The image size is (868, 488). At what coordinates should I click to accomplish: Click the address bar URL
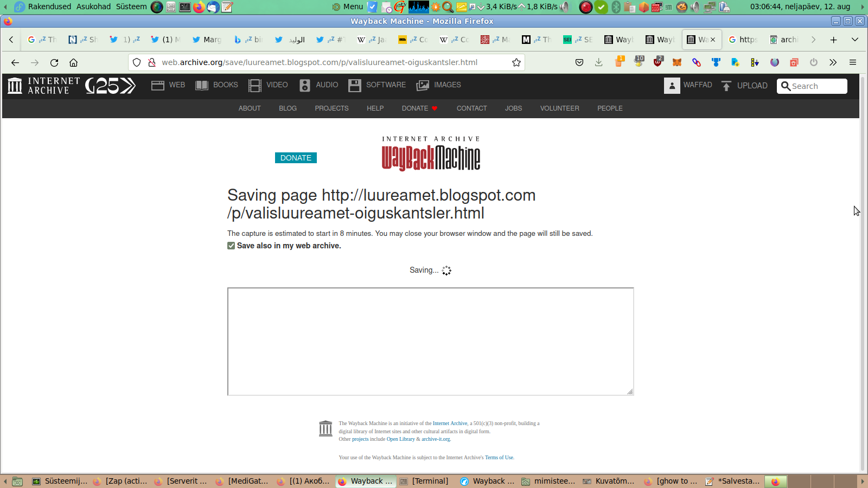320,62
